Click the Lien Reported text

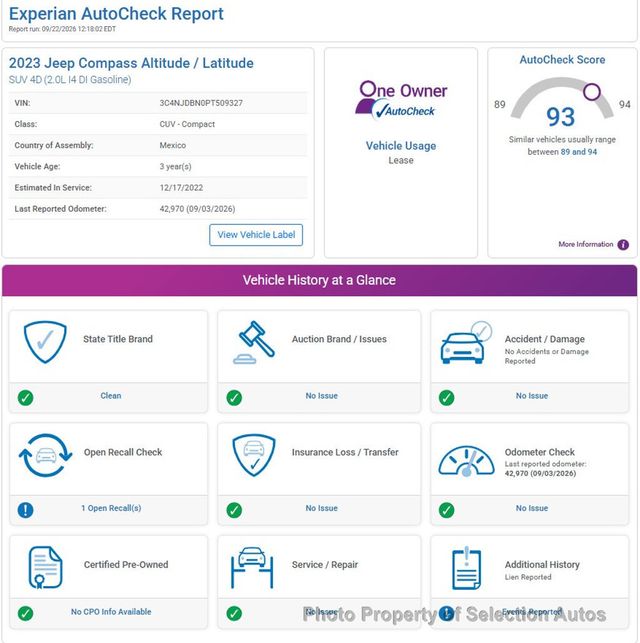coord(528,577)
